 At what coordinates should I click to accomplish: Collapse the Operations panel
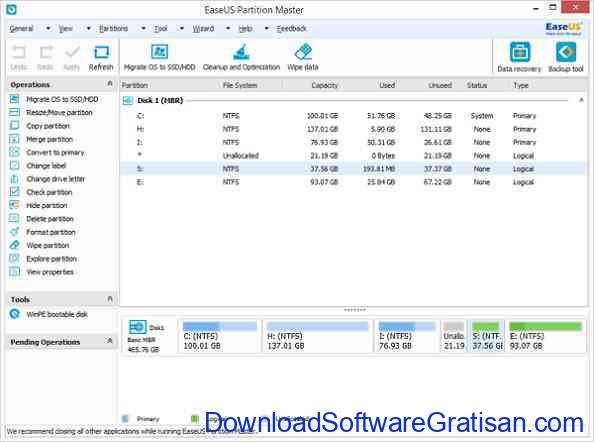coord(110,84)
